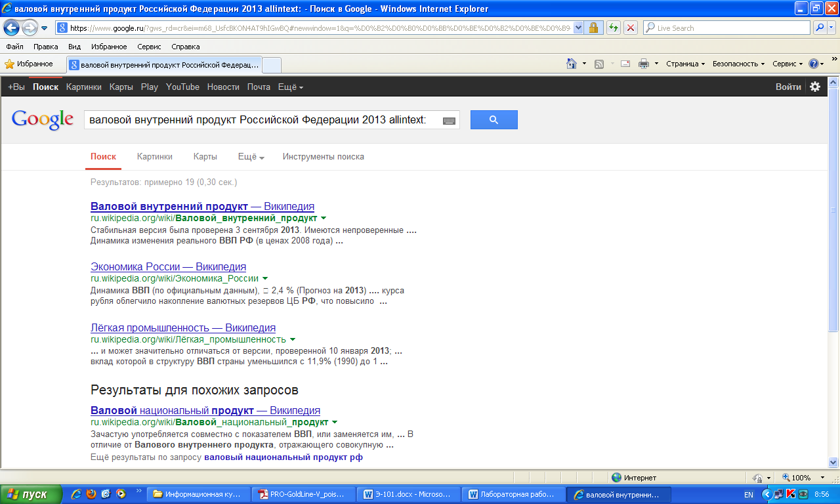Open Экономика России — Википедия result
The image size is (840, 504).
click(x=168, y=266)
